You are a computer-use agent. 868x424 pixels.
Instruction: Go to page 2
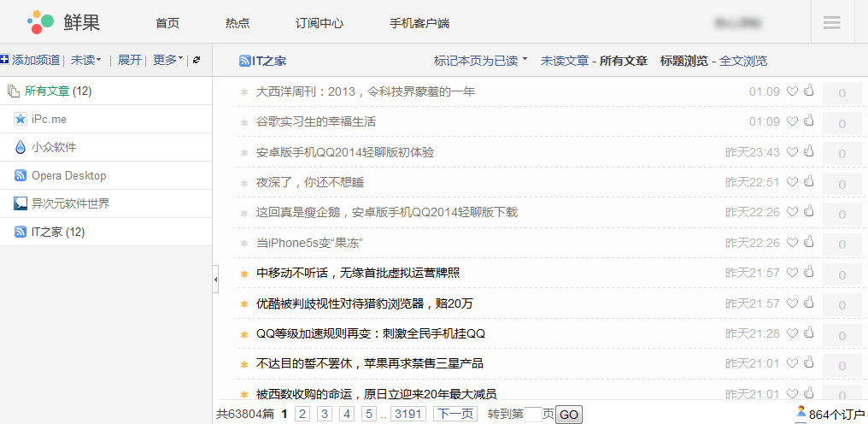(x=302, y=414)
